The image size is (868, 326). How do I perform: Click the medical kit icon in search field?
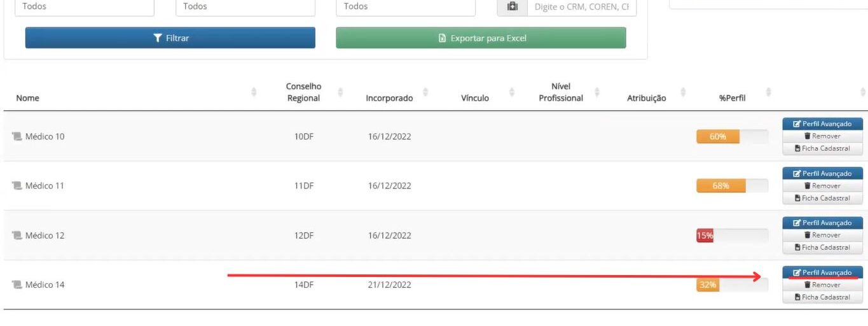pyautogui.click(x=512, y=6)
